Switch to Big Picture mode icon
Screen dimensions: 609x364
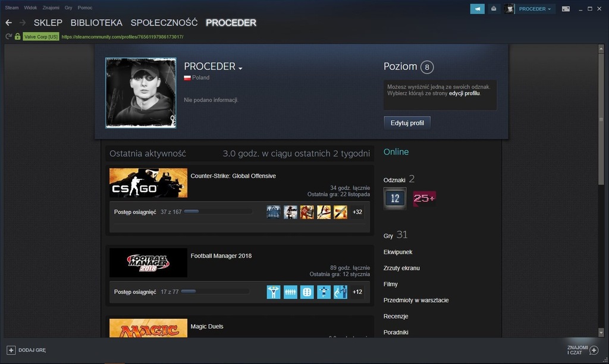pos(566,8)
